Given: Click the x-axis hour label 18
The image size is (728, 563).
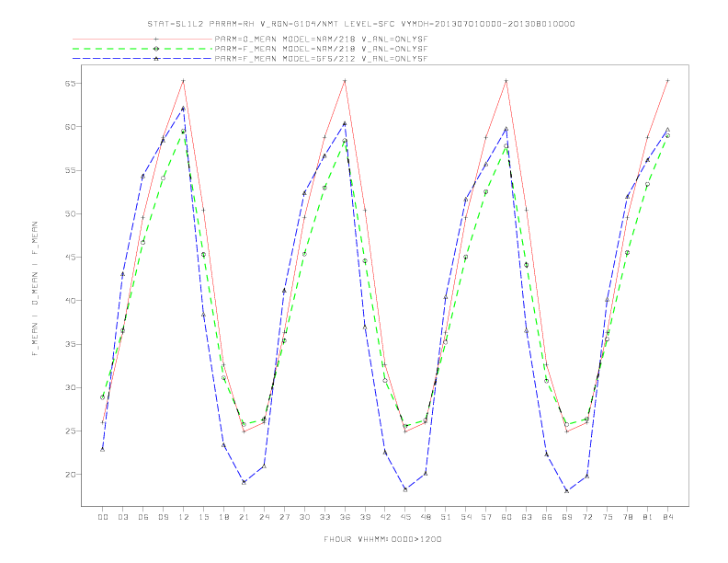Looking at the screenshot, I should tap(223, 517).
